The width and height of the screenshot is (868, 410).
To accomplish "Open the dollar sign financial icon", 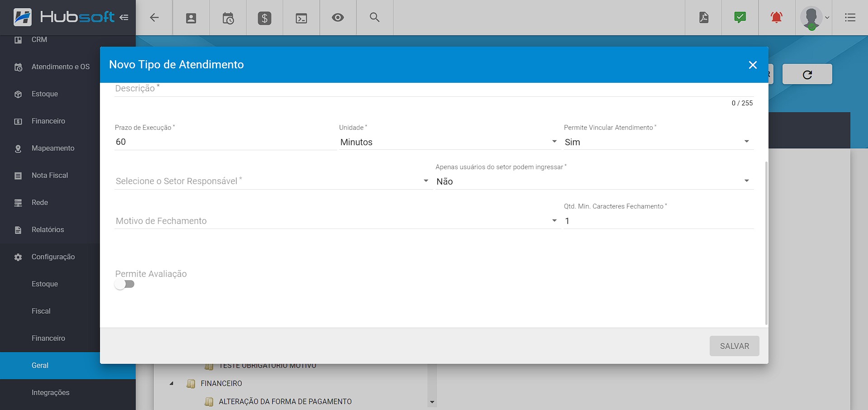I will pyautogui.click(x=265, y=18).
